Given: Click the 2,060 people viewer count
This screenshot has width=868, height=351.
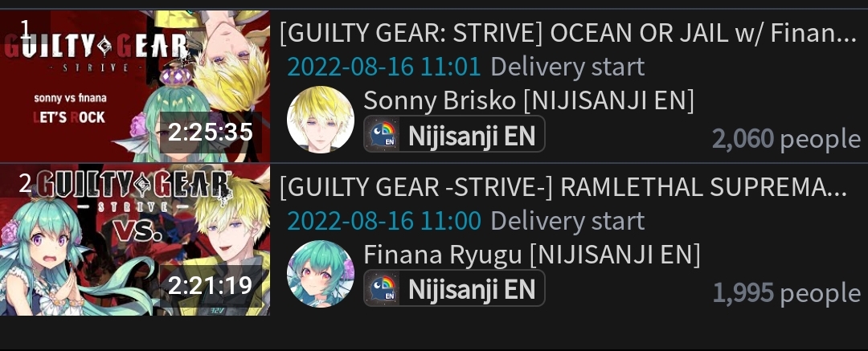Looking at the screenshot, I should pyautogui.click(x=787, y=139).
